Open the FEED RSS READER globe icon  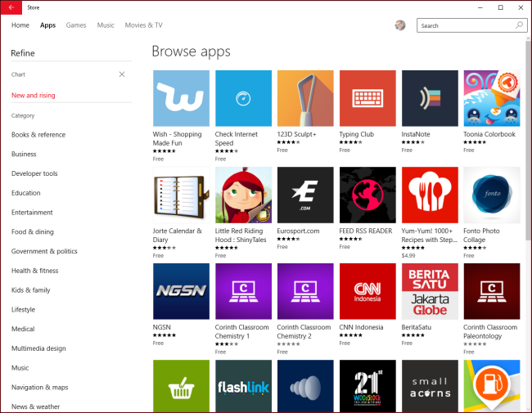[367, 195]
